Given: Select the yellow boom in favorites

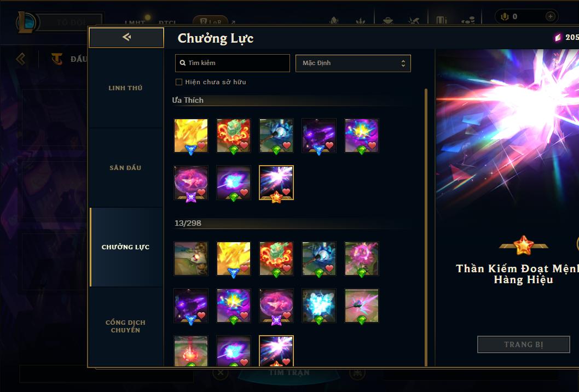Looking at the screenshot, I should click(x=191, y=136).
